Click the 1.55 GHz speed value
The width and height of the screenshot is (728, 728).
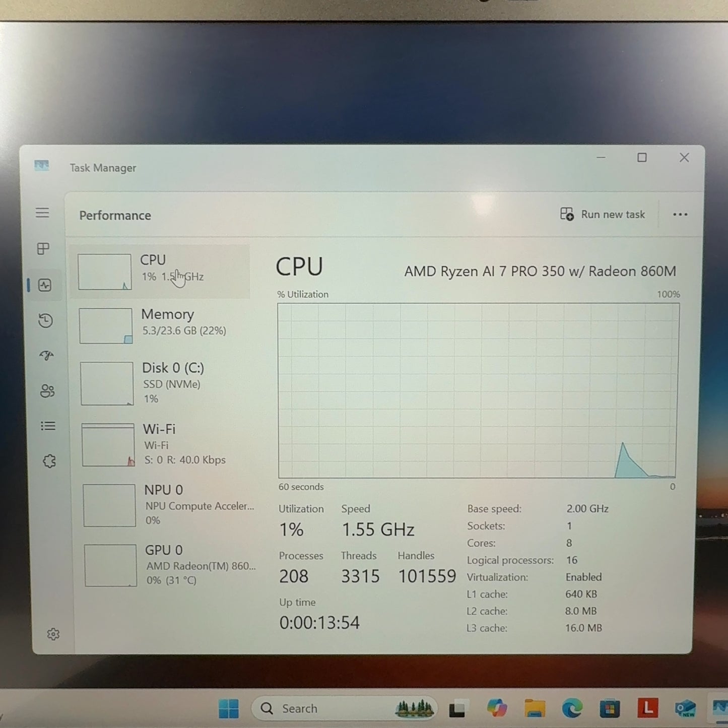click(378, 530)
